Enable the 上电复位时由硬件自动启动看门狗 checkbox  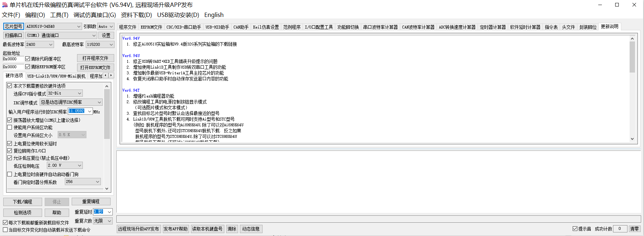click(10, 174)
